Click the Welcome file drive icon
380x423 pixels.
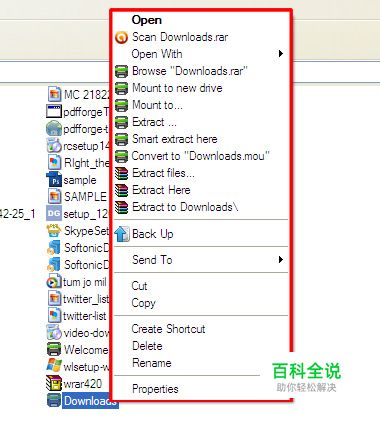(x=54, y=349)
